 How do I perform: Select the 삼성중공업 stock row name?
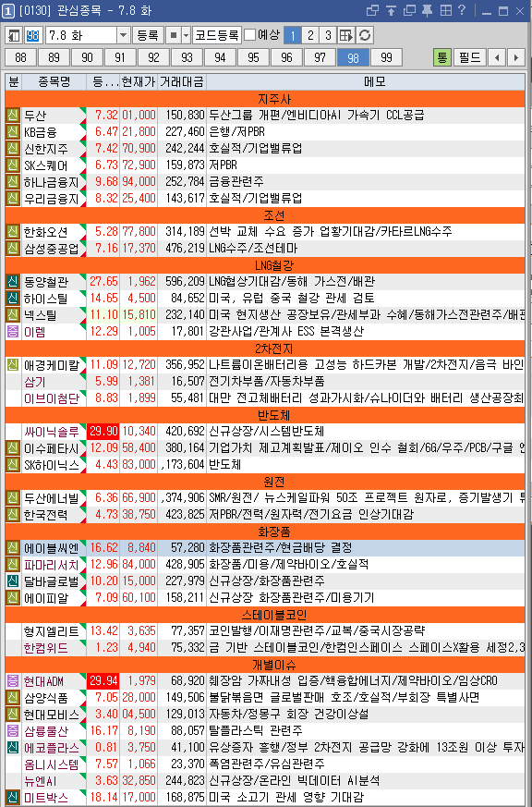(x=52, y=248)
